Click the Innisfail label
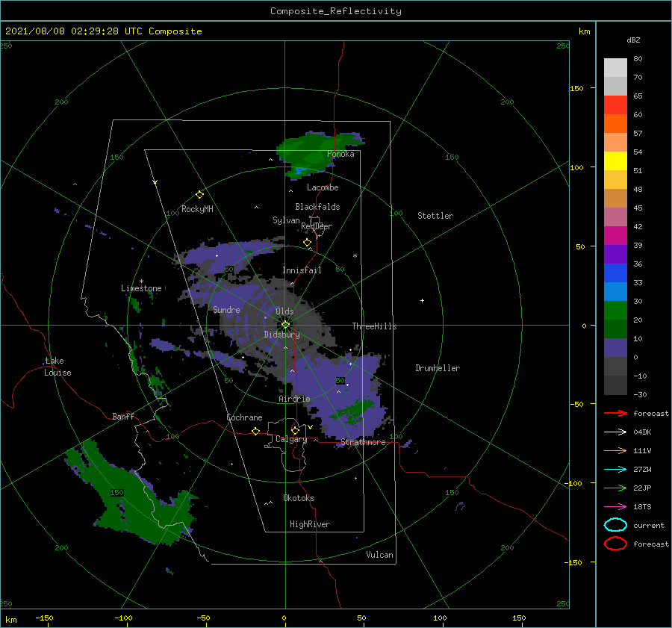 coord(302,270)
